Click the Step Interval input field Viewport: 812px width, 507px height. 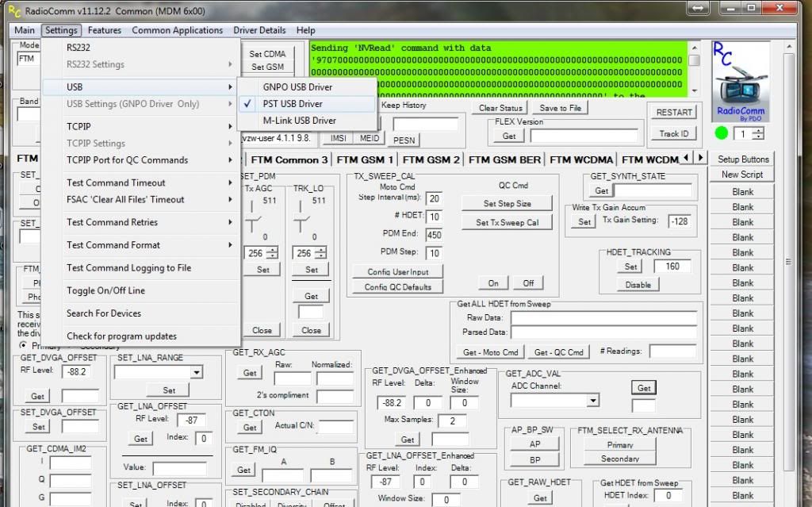(x=434, y=198)
